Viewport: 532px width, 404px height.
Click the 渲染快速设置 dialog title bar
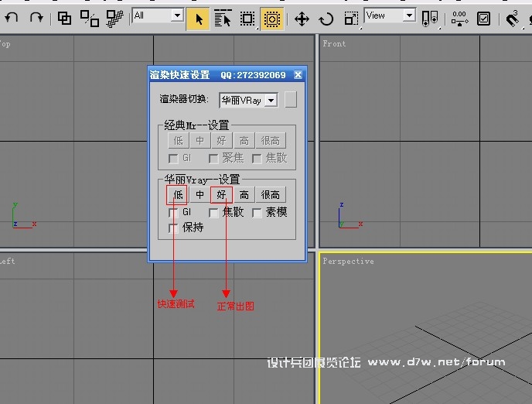[x=227, y=75]
